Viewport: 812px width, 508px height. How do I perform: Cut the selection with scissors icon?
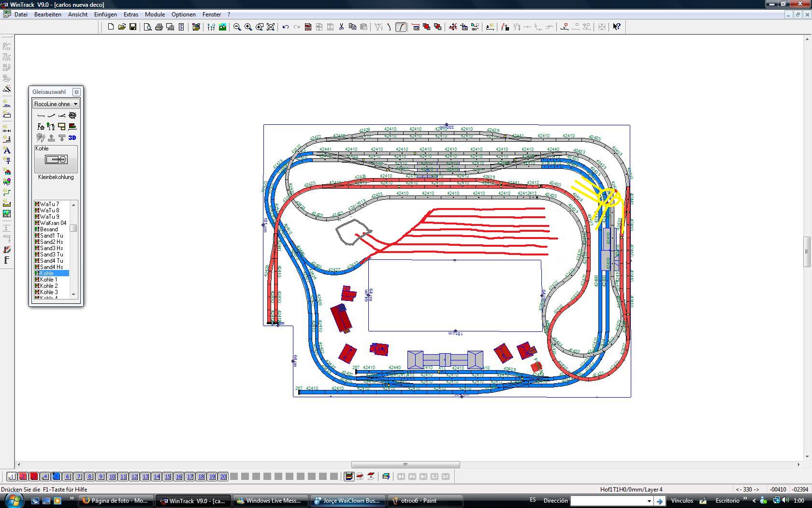[x=341, y=27]
